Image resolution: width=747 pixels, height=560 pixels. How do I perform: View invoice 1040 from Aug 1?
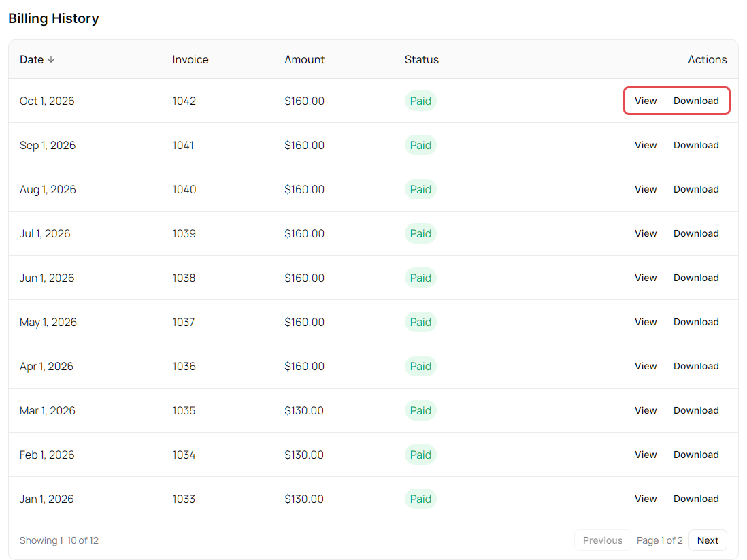pos(646,190)
